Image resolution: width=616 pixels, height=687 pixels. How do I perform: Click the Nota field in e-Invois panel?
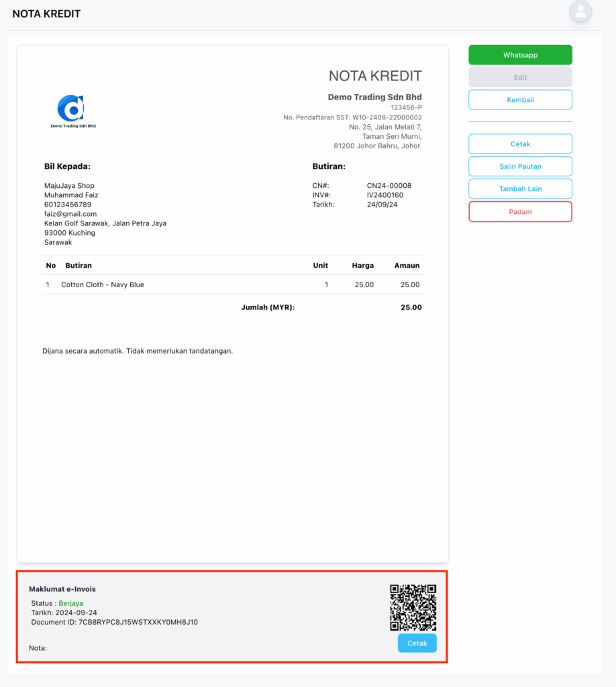[38, 648]
